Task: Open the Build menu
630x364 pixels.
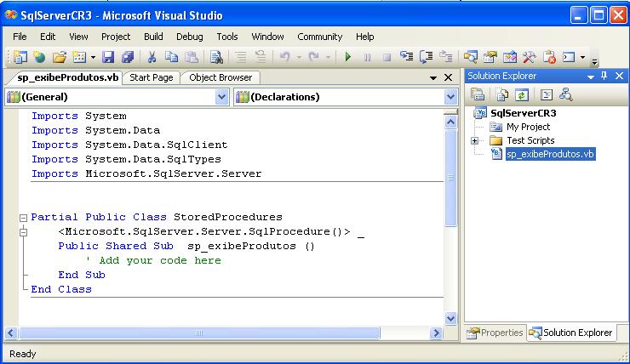Action: click(153, 37)
